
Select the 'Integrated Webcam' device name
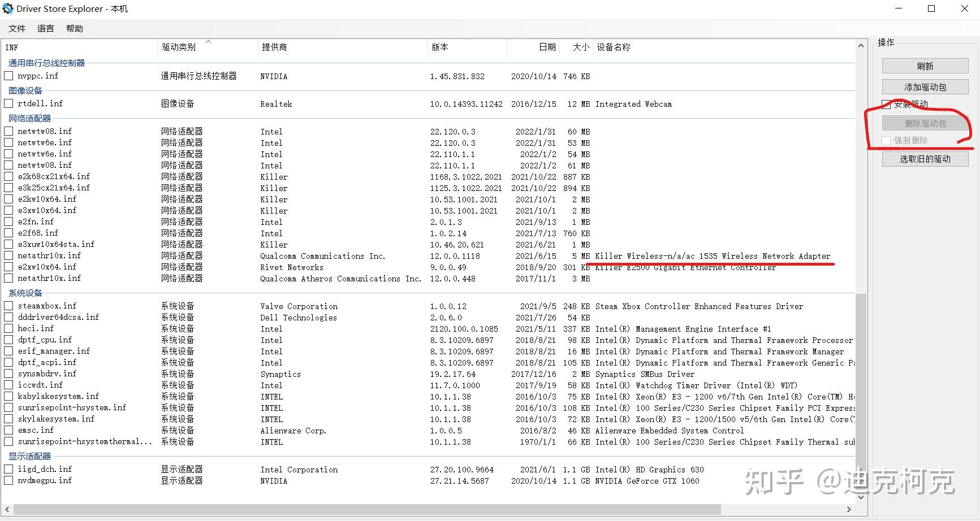pos(633,104)
